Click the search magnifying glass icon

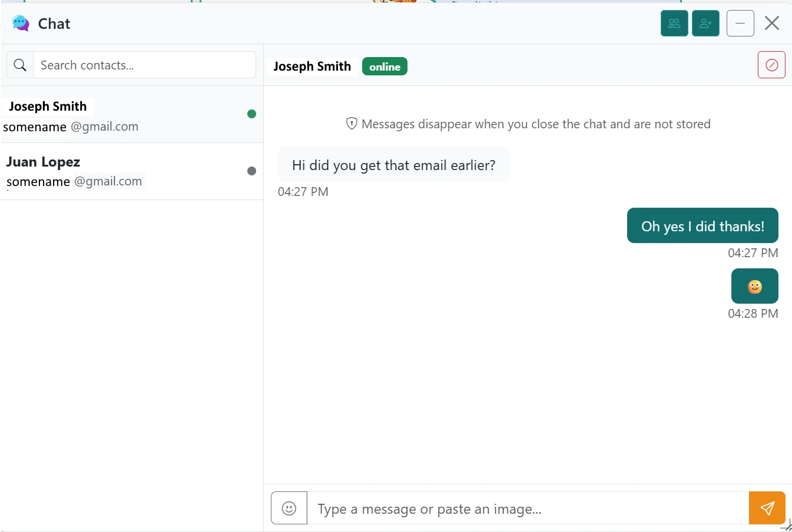[19, 65]
